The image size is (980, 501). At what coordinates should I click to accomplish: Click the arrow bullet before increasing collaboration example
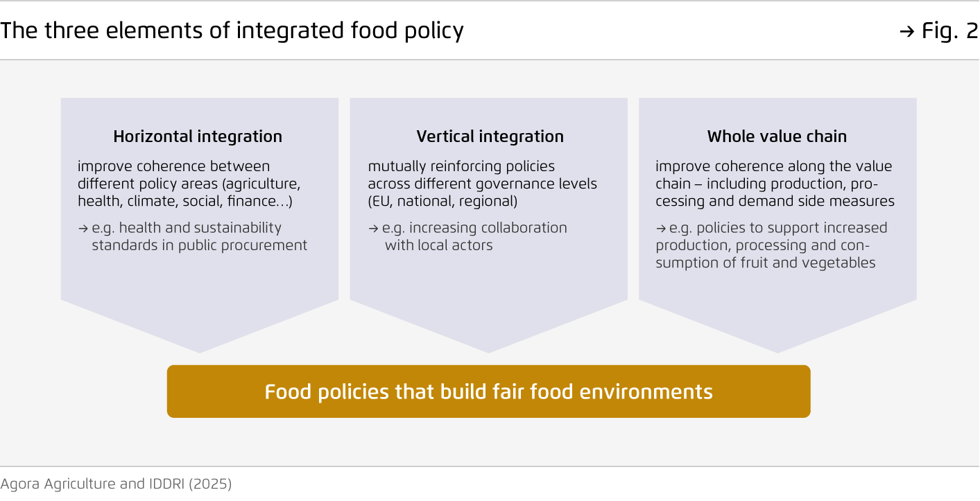tap(373, 228)
